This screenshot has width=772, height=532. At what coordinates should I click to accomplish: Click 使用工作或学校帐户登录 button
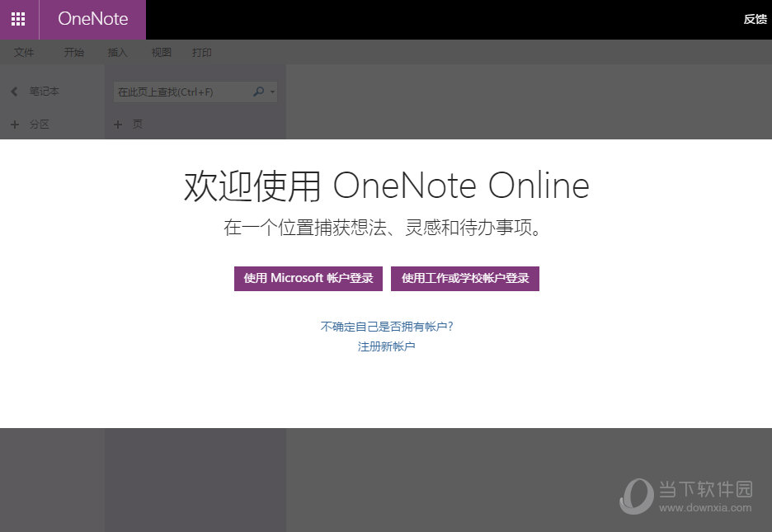click(x=465, y=279)
